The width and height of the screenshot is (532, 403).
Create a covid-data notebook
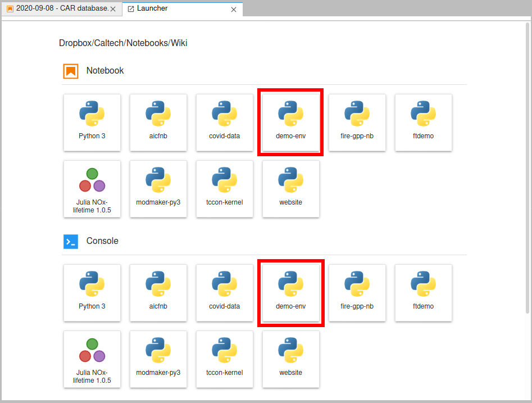[x=224, y=123]
